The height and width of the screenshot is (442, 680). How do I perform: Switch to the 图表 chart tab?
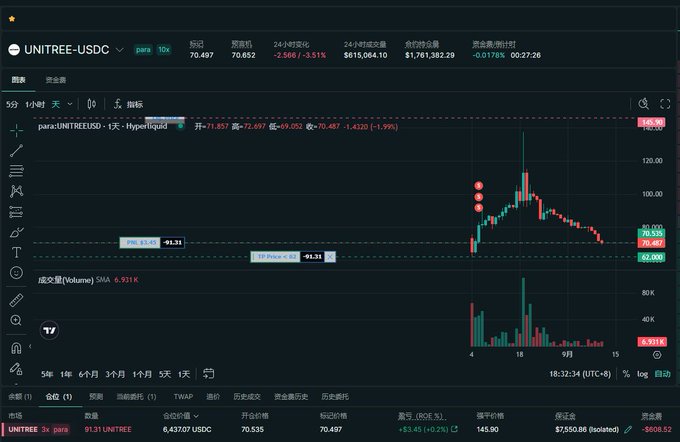tap(18, 80)
